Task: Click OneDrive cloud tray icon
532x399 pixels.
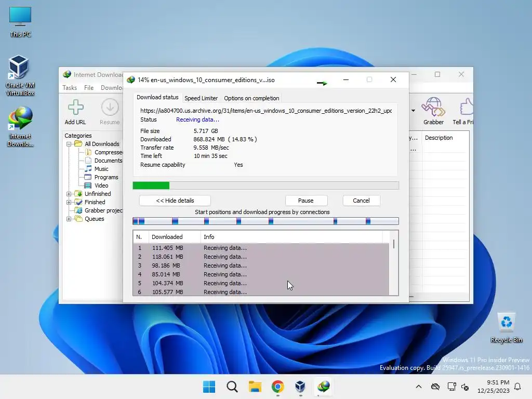Action: coord(435,387)
